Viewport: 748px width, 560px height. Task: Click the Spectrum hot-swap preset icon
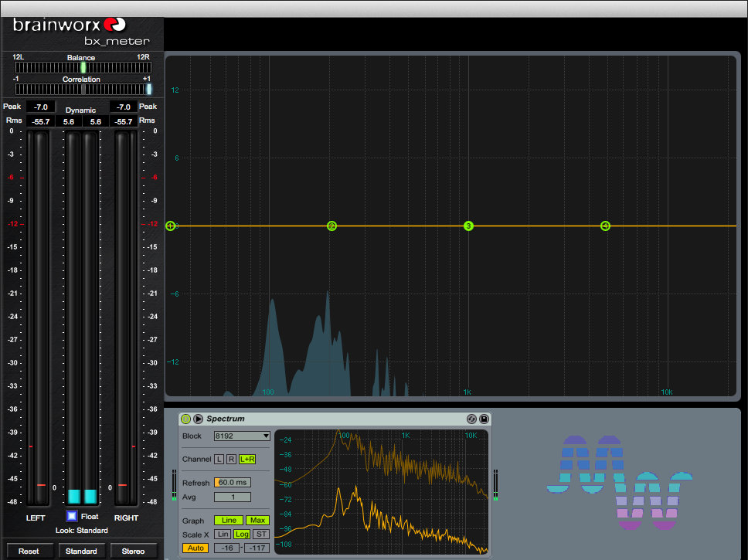(x=471, y=419)
